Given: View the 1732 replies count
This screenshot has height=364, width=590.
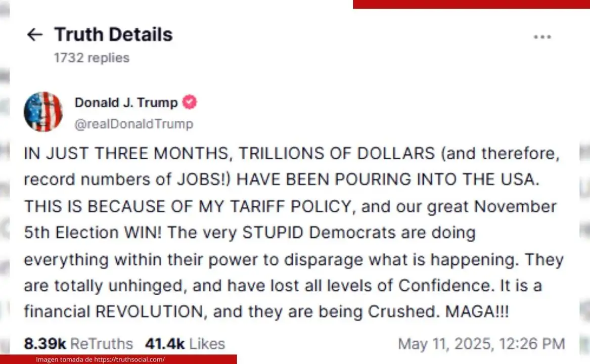Looking at the screenshot, I should click(92, 58).
